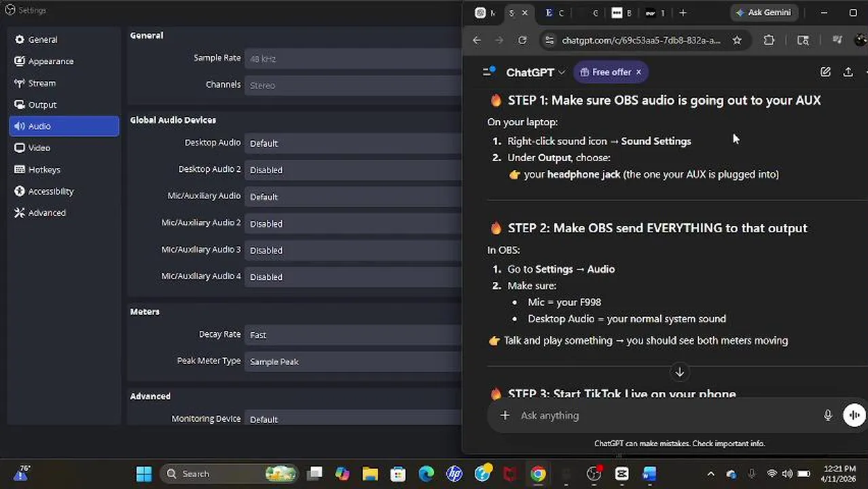Screen dimensions: 868x489
Task: Go forward in Chrome
Action: point(499,40)
